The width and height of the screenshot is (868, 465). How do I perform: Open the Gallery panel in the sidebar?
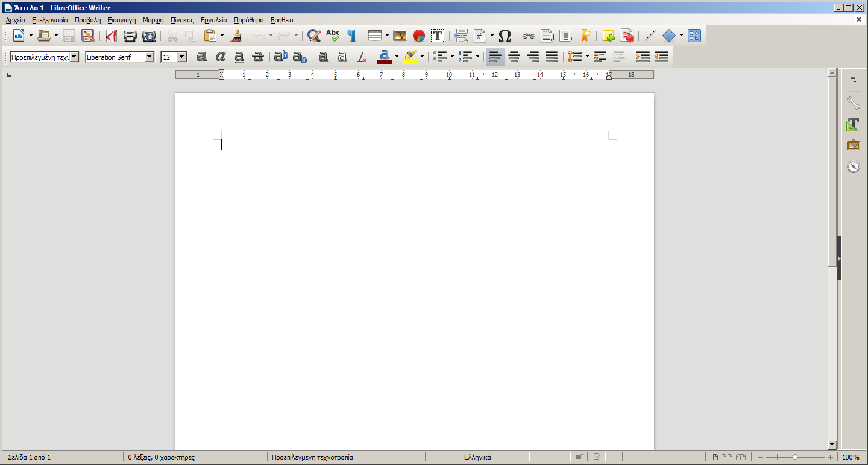854,145
